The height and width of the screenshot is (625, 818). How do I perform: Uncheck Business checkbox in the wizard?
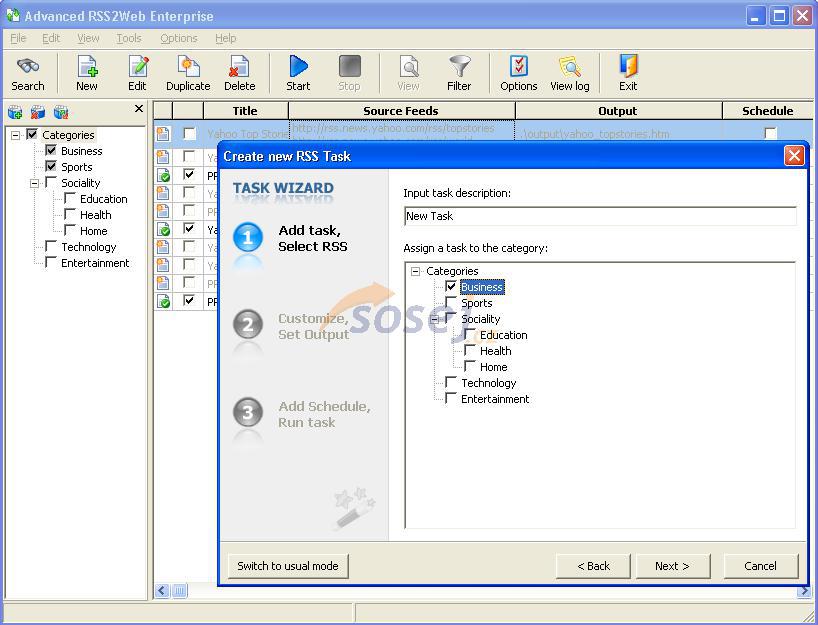[451, 287]
